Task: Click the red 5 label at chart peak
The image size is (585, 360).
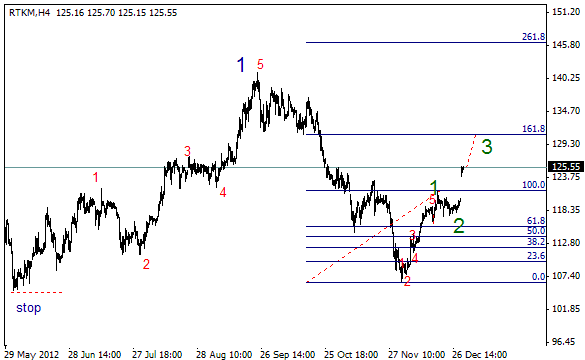Action: point(260,65)
